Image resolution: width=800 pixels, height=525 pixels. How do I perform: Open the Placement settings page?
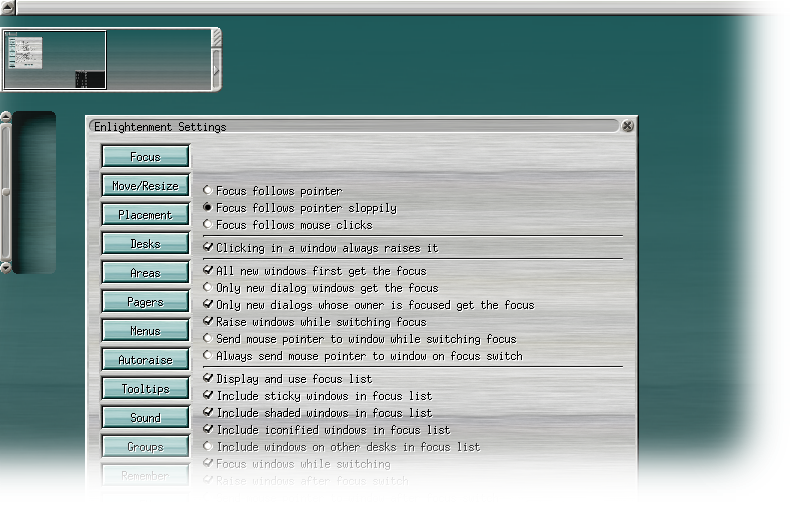145,214
